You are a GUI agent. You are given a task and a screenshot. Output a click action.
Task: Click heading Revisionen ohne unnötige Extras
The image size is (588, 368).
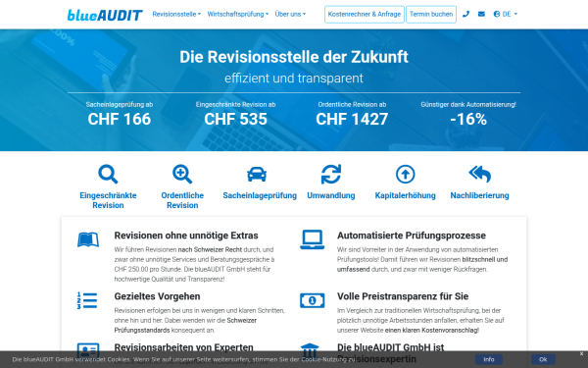[x=186, y=236]
